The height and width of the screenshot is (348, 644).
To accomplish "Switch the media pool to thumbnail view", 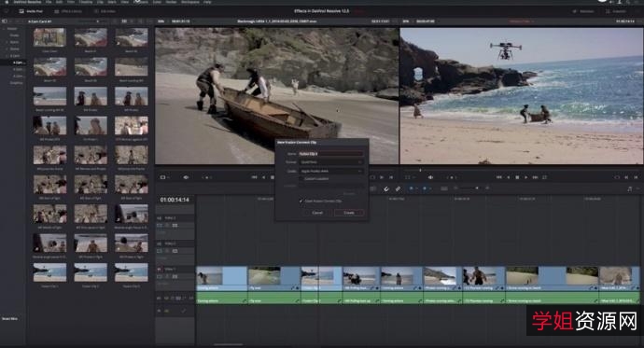I will (124, 21).
